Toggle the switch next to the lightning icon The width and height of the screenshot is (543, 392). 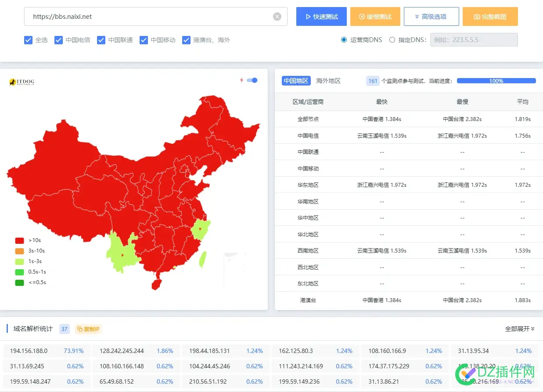[x=251, y=80]
